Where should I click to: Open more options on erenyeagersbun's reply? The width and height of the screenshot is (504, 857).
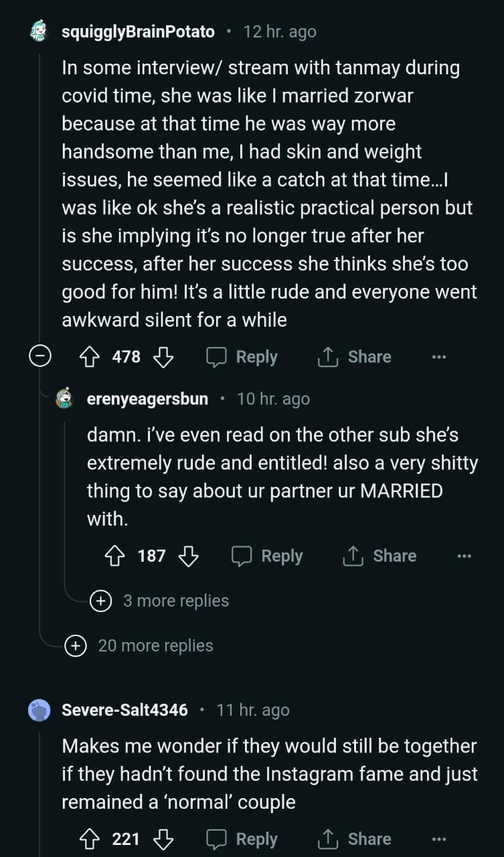(464, 556)
